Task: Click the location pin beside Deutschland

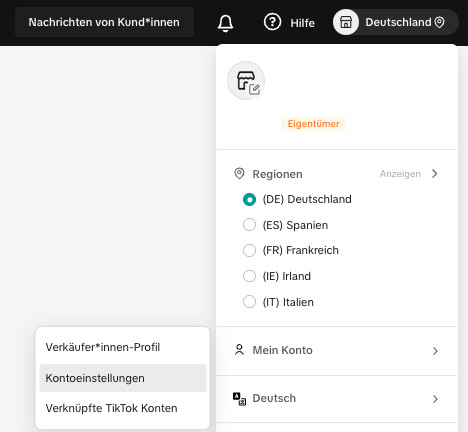Action: click(440, 22)
